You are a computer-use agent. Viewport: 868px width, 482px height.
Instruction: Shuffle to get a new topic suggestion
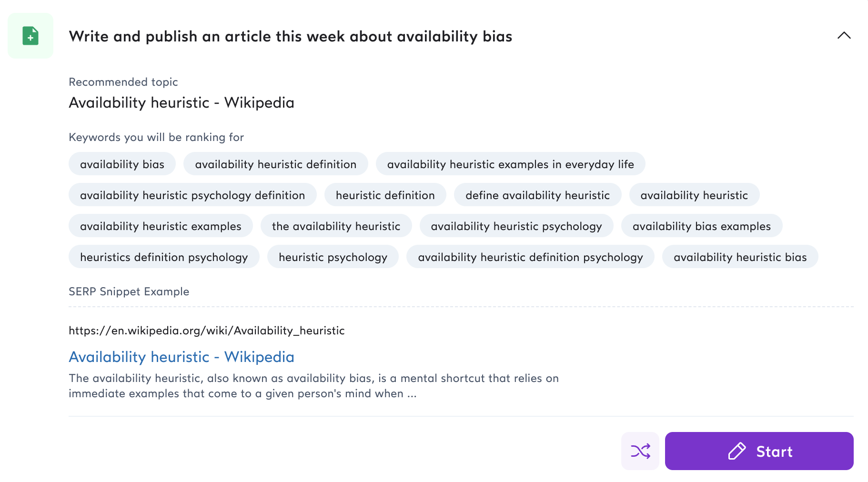point(640,451)
